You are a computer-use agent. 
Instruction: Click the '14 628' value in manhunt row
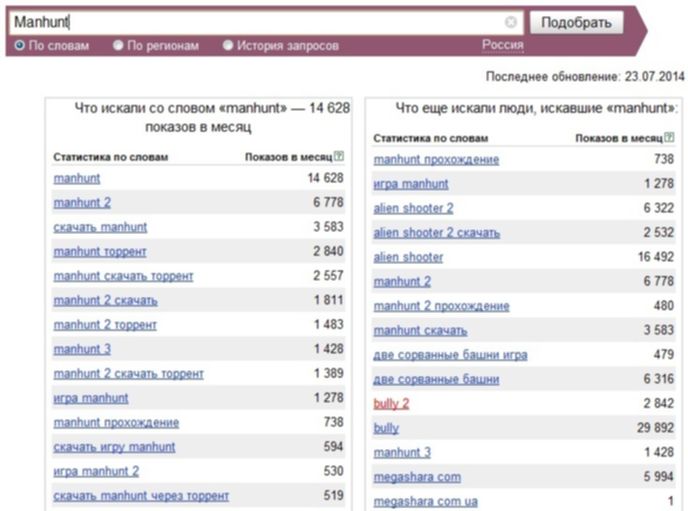point(325,178)
